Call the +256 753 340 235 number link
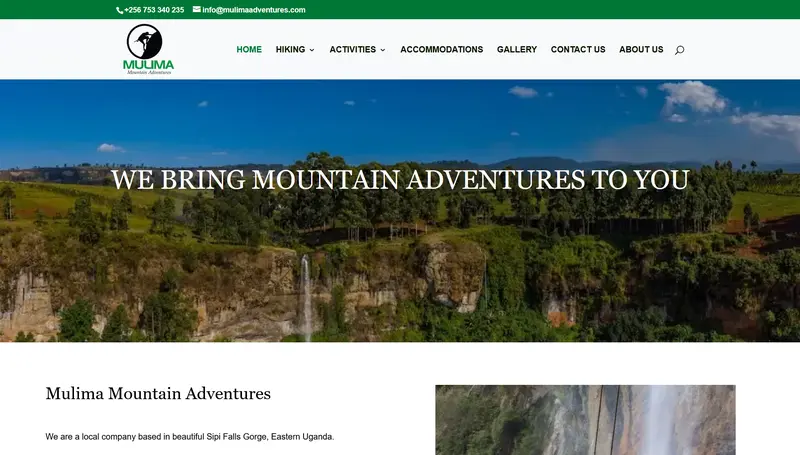800x455 pixels. point(154,10)
